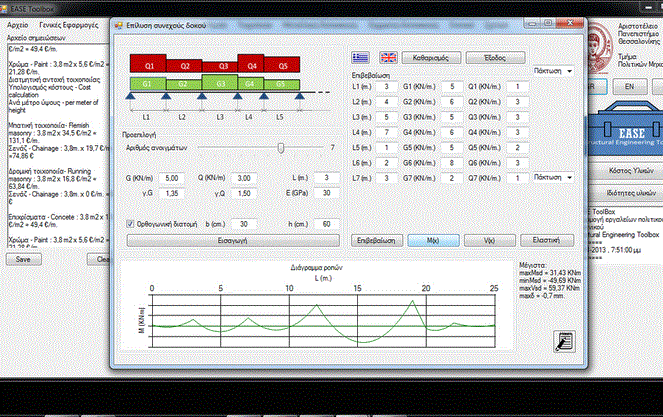Viewport: 663px width, 417px height.
Task: Edit the E (GPa) modulus field
Action: pos(326,193)
